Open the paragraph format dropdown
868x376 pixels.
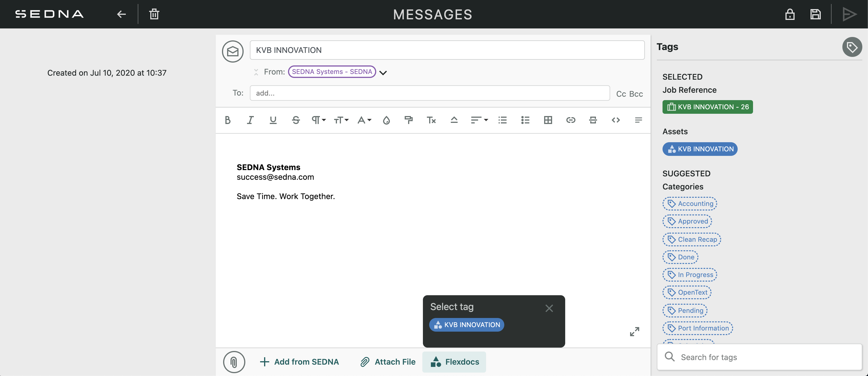pos(318,120)
